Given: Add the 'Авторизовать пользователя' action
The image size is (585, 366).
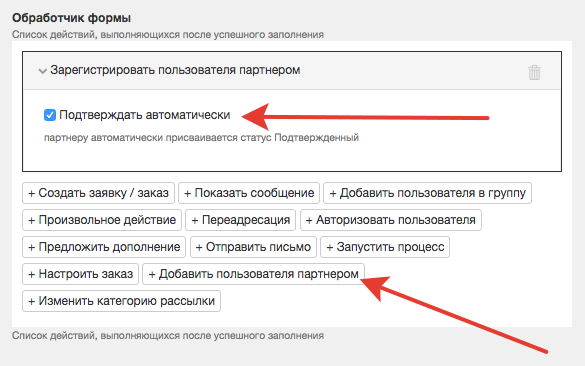Looking at the screenshot, I should click(391, 220).
